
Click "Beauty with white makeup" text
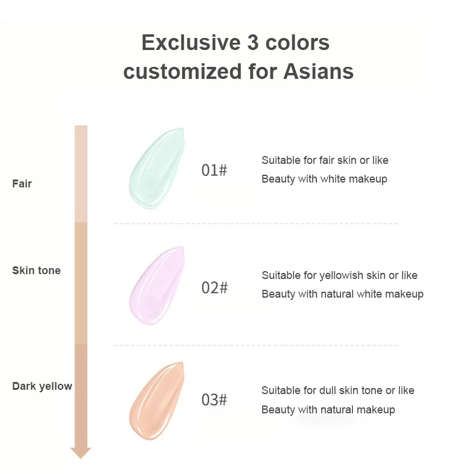pos(324,179)
